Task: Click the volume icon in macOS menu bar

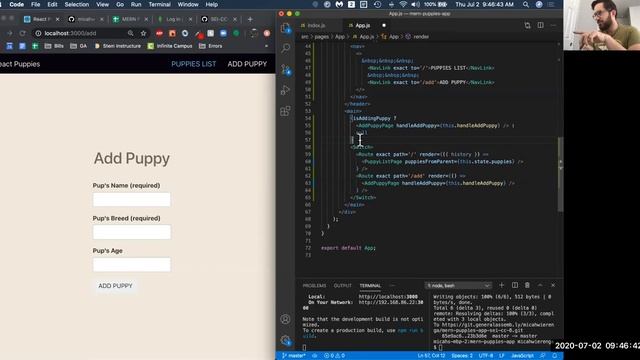Action: coord(415,4)
